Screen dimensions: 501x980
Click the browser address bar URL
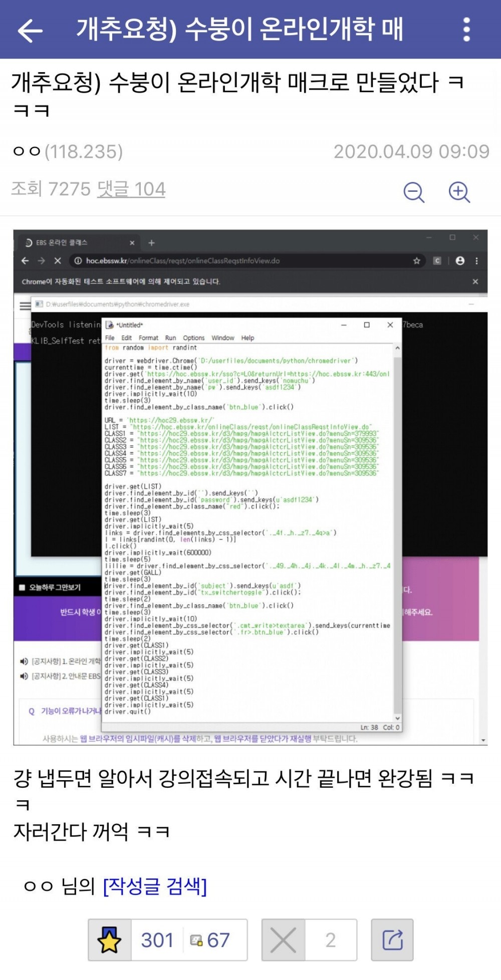click(182, 261)
